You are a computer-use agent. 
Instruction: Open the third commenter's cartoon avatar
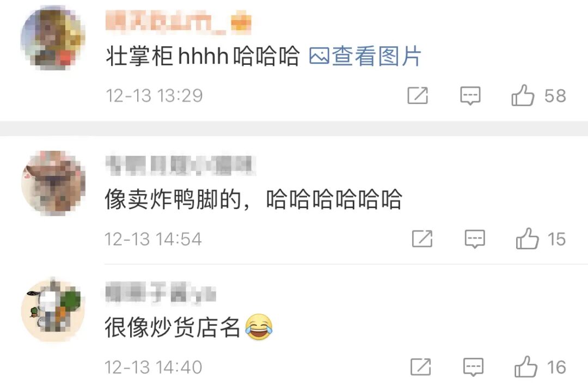[x=53, y=310]
